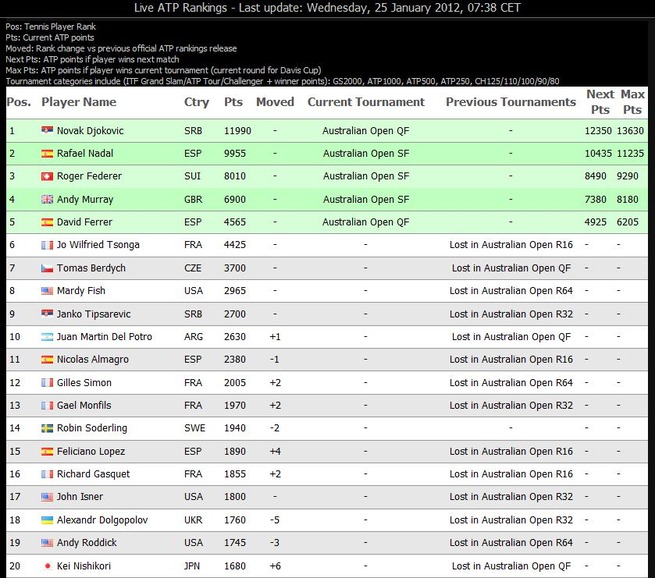Click the British flag beside Andy Murray
This screenshot has height=578, width=655.
coord(47,199)
